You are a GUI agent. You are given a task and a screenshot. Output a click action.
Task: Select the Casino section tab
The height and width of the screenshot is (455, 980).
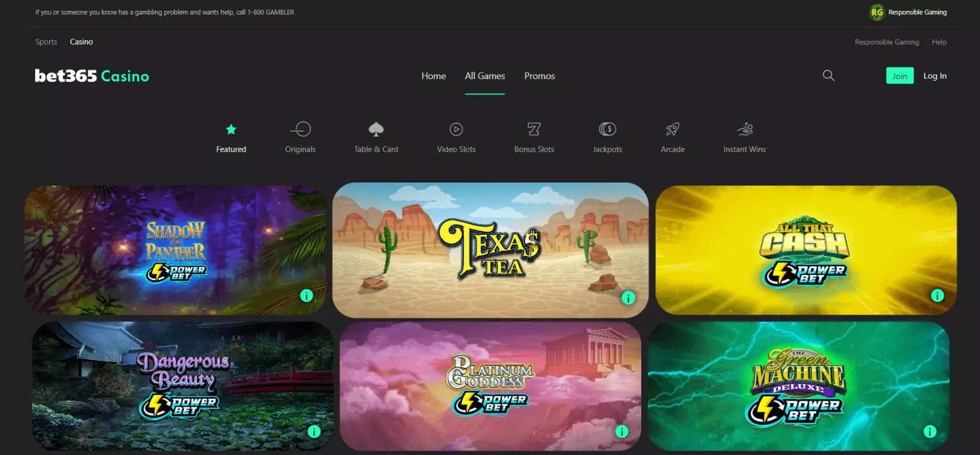coord(82,42)
